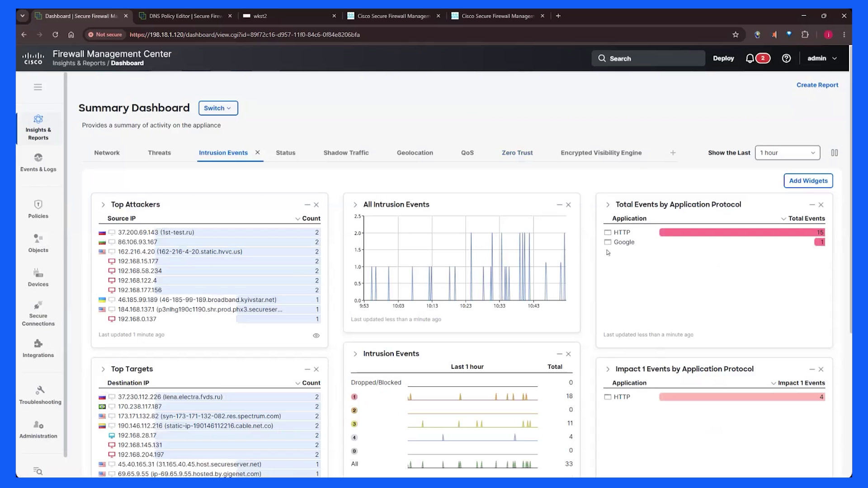Open Secure Connections in sidebar
This screenshot has height=488, width=868.
click(x=38, y=314)
